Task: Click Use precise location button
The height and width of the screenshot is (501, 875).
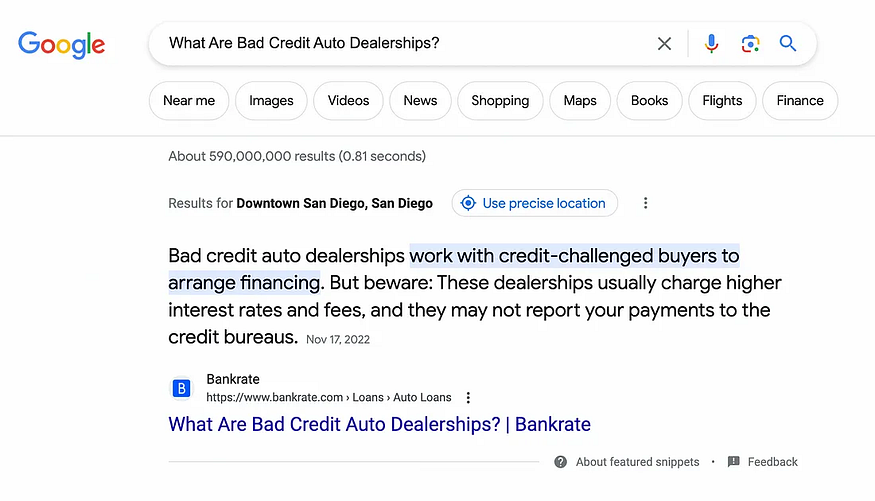Action: 535,203
